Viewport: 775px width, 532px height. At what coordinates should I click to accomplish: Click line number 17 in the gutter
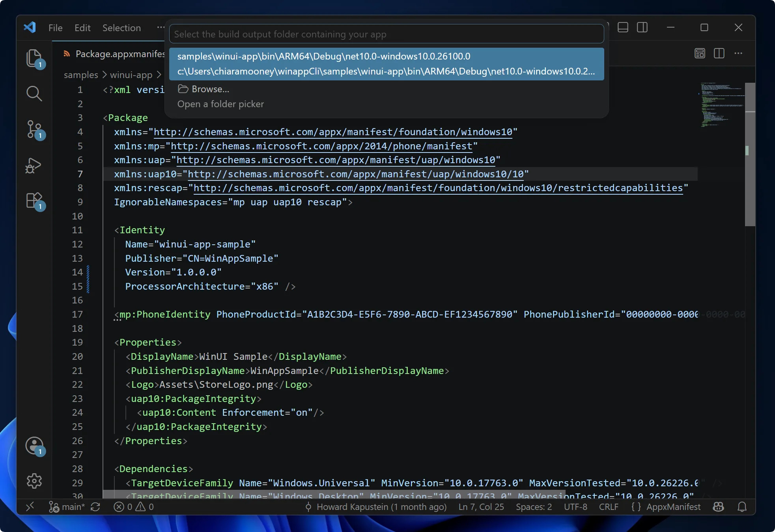77,314
